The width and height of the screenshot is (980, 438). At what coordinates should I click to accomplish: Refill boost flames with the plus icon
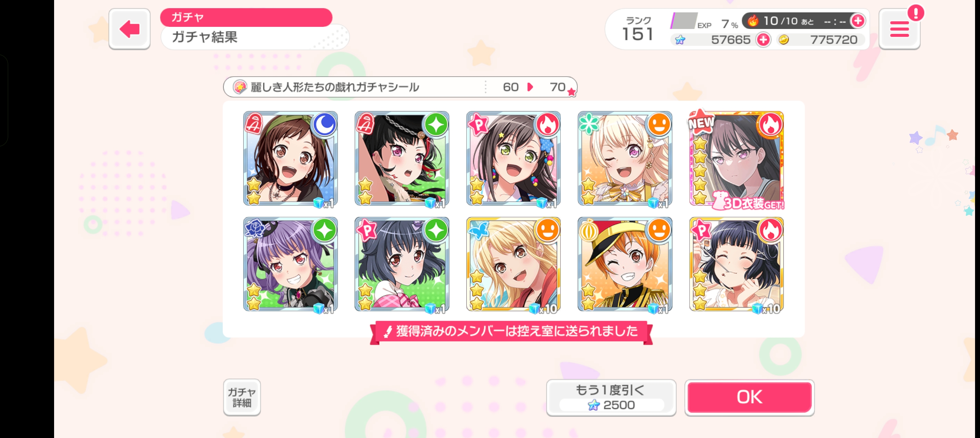click(x=858, y=21)
